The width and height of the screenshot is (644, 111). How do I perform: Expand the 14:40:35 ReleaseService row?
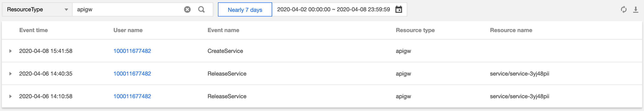pyautogui.click(x=11, y=74)
